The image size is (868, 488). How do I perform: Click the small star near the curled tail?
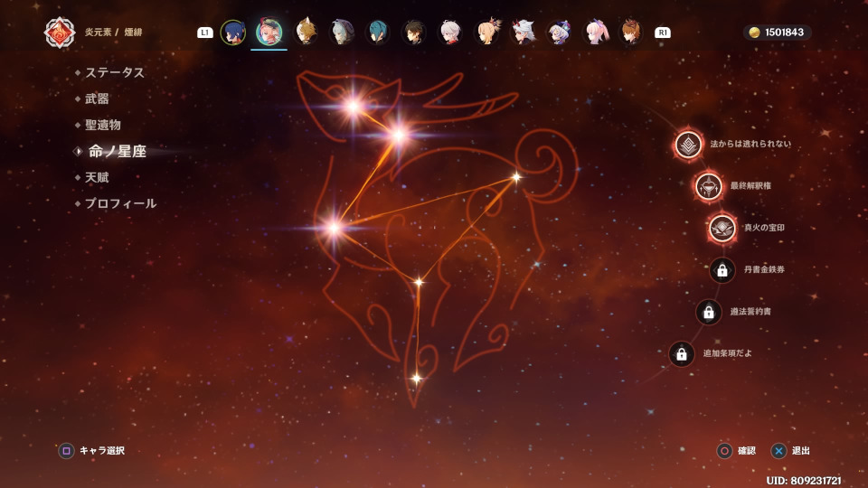516,177
